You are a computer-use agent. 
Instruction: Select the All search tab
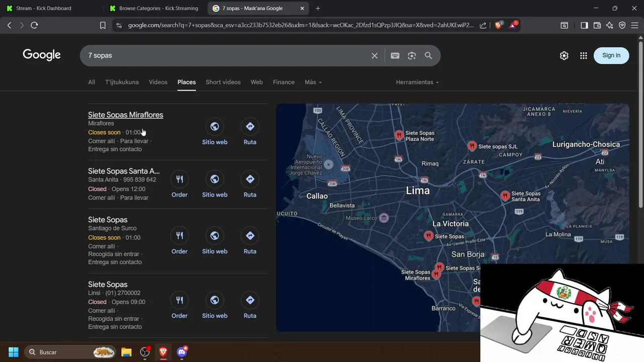(92, 82)
